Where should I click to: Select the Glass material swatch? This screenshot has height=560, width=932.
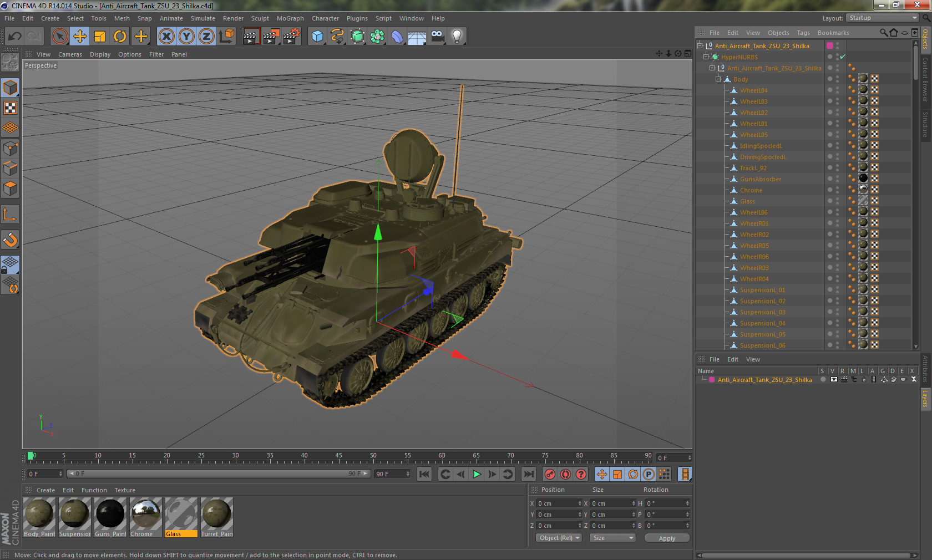[181, 517]
